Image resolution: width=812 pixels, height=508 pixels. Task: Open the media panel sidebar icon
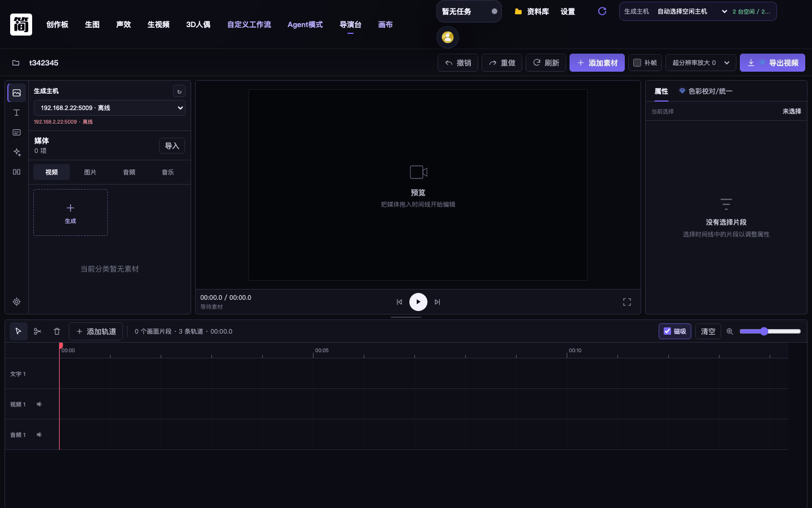17,93
